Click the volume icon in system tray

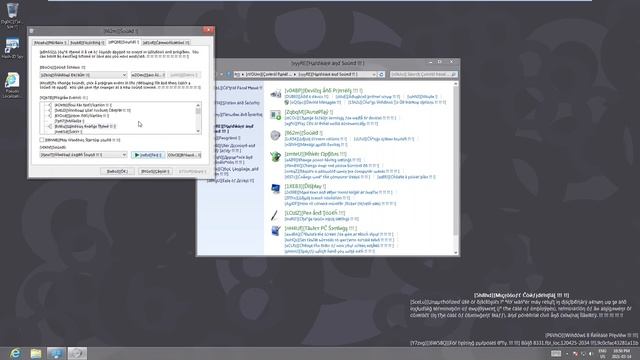590,353
